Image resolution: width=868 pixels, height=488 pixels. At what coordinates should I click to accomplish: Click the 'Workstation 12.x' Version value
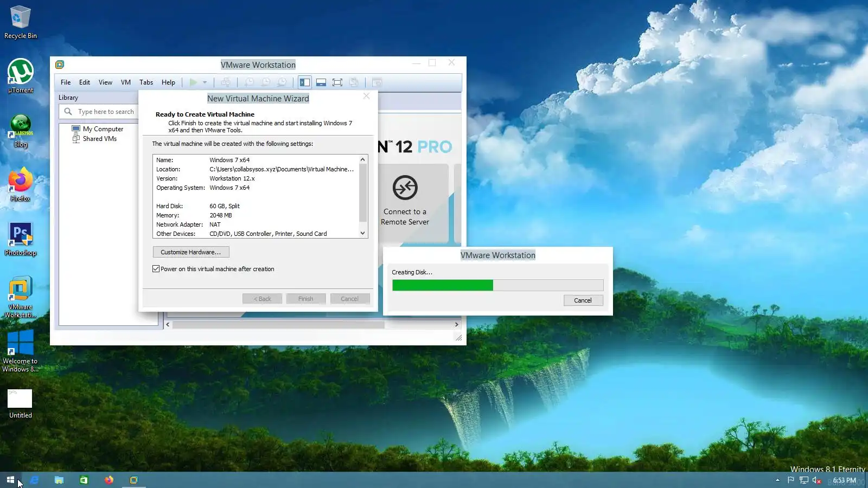pyautogui.click(x=232, y=178)
